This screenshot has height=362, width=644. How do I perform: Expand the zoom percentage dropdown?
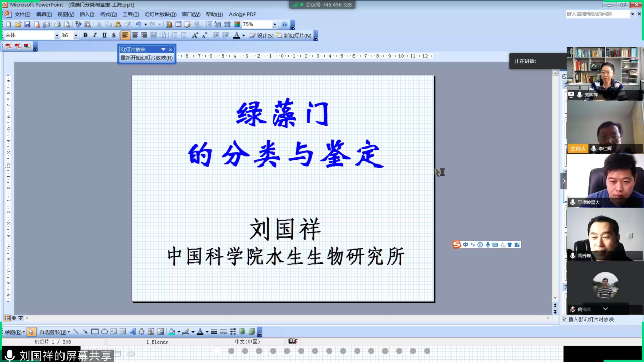click(x=275, y=24)
